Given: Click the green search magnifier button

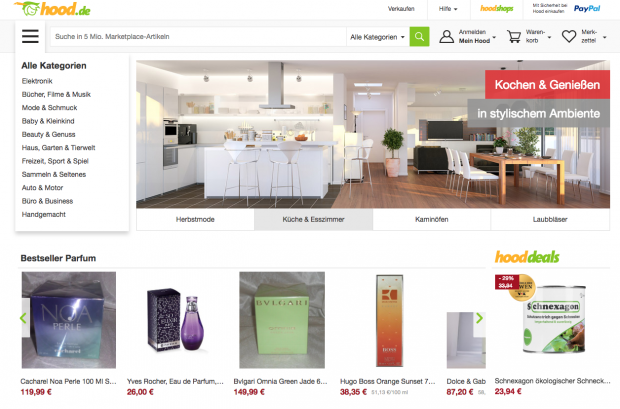Looking at the screenshot, I should (419, 37).
